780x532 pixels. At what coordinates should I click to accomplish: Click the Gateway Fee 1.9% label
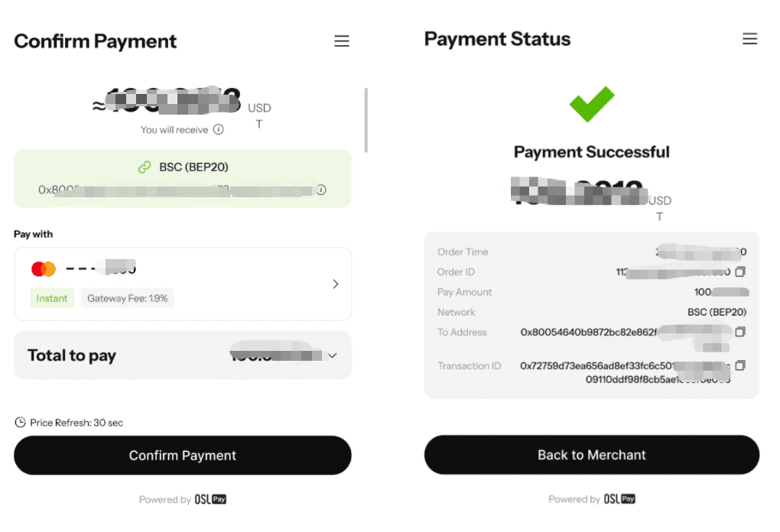click(x=127, y=299)
